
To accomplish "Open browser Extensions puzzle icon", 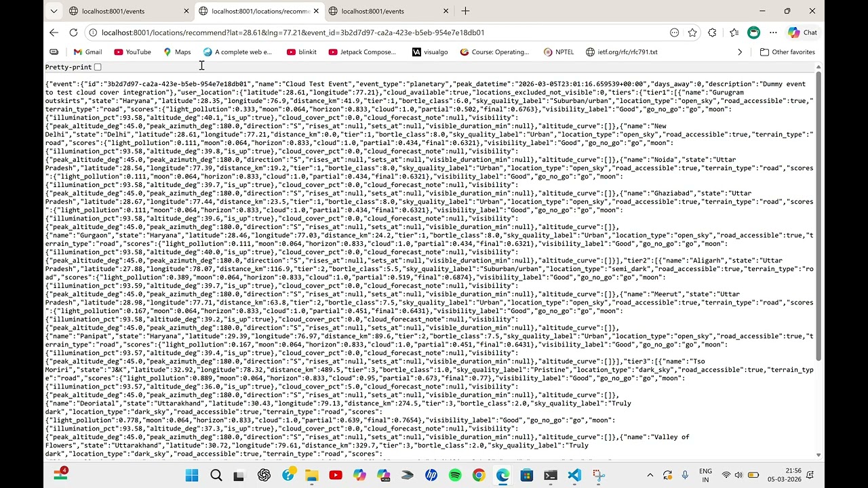I will pos(712,33).
